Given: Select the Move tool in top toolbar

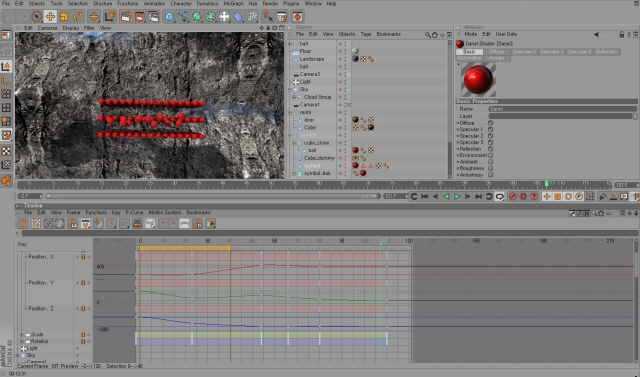Looking at the screenshot, I should click(x=50, y=17).
